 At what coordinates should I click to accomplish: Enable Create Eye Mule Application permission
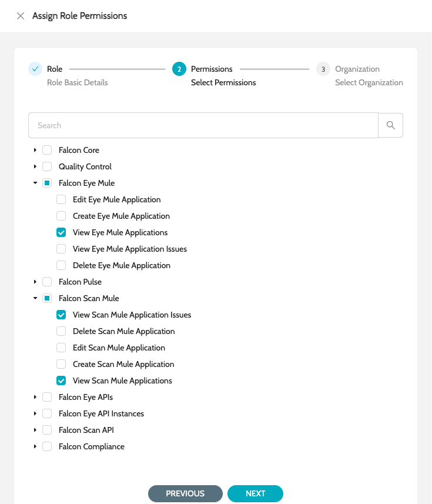pos(61,216)
